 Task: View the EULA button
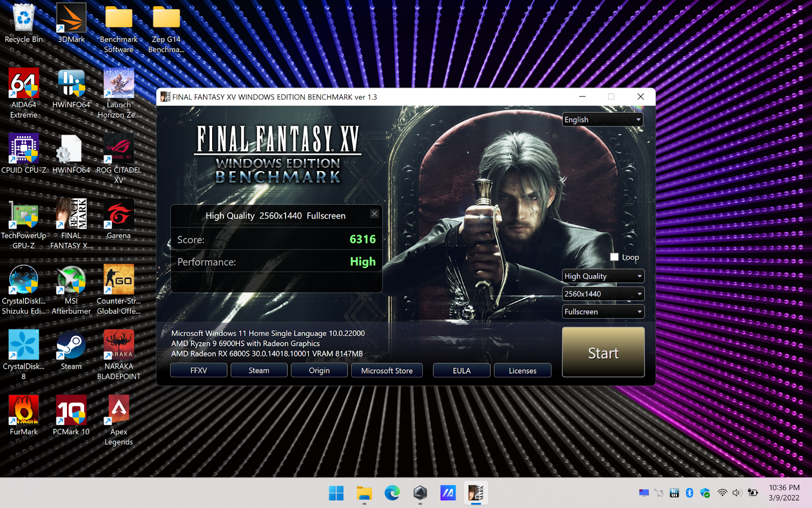point(461,370)
